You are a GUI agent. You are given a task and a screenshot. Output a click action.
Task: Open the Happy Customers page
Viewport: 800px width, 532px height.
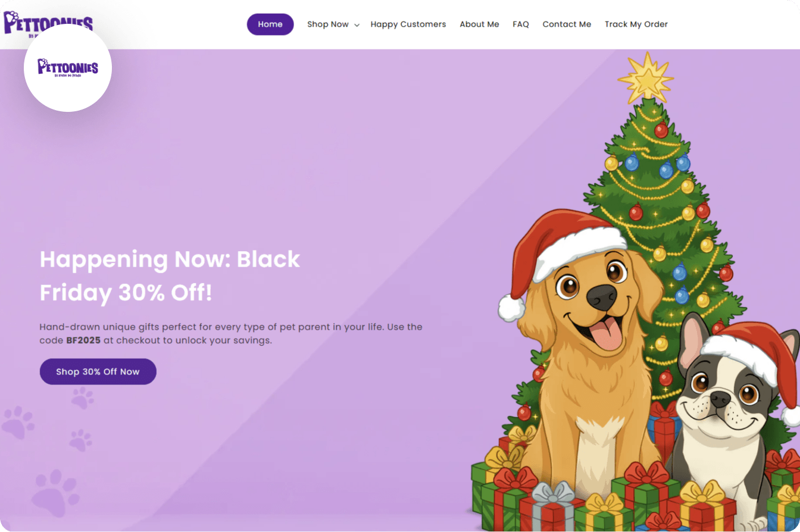408,24
